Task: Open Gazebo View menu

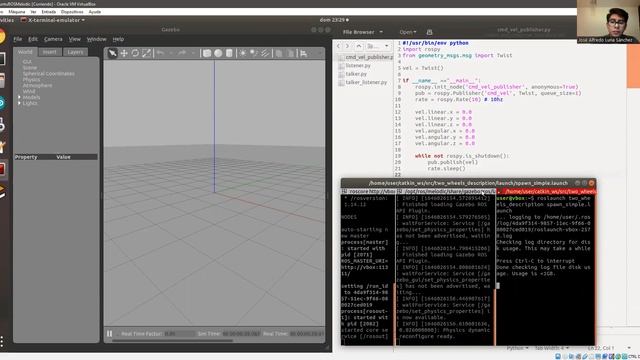Action: (x=74, y=39)
